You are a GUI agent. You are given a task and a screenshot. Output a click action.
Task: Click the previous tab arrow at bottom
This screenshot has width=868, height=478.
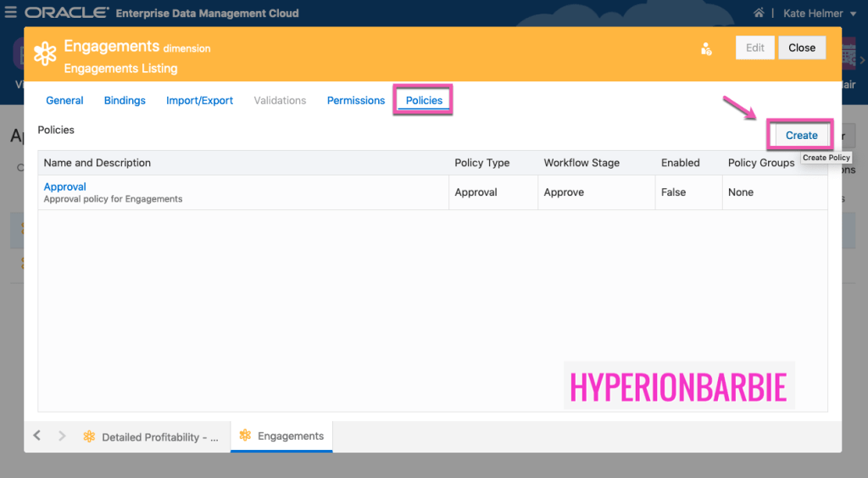coord(37,436)
